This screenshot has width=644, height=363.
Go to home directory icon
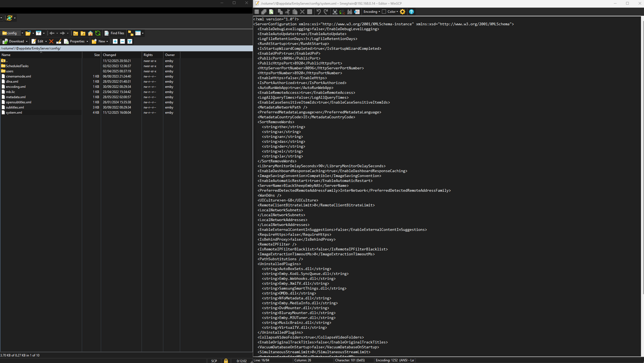(90, 33)
